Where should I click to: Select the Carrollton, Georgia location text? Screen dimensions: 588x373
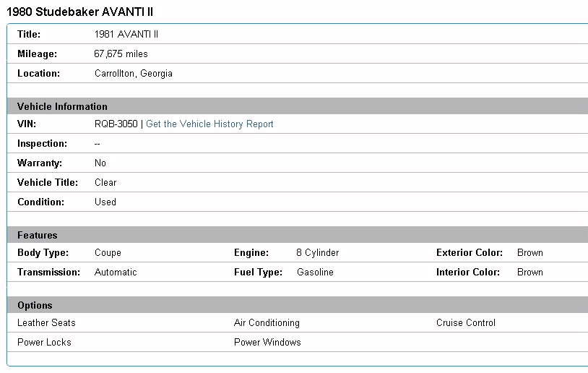tap(133, 74)
